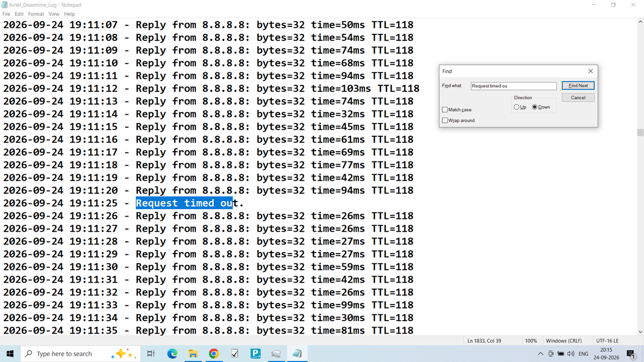Click "Ln 1833, Col 39" in status bar
The width and height of the screenshot is (644, 362).
tap(484, 341)
